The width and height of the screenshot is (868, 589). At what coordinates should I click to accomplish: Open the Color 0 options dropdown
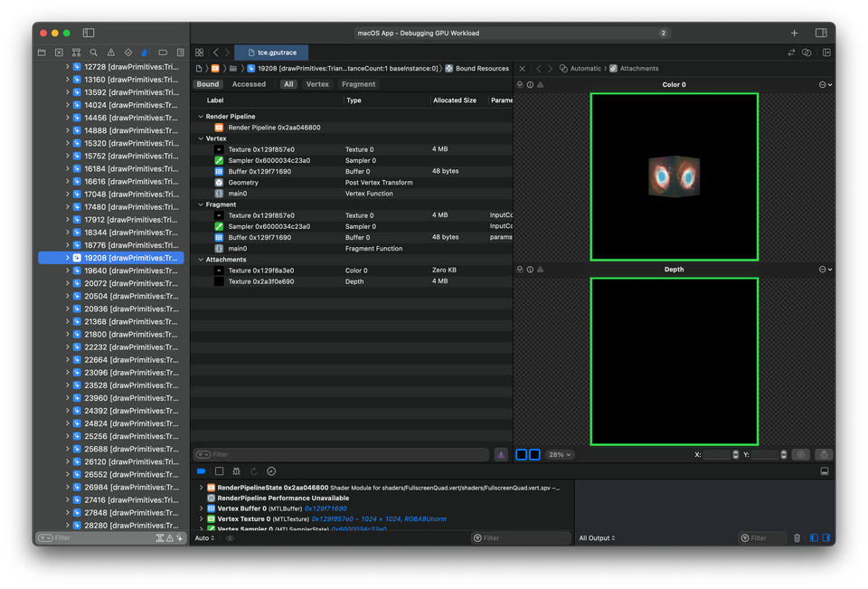[x=826, y=85]
